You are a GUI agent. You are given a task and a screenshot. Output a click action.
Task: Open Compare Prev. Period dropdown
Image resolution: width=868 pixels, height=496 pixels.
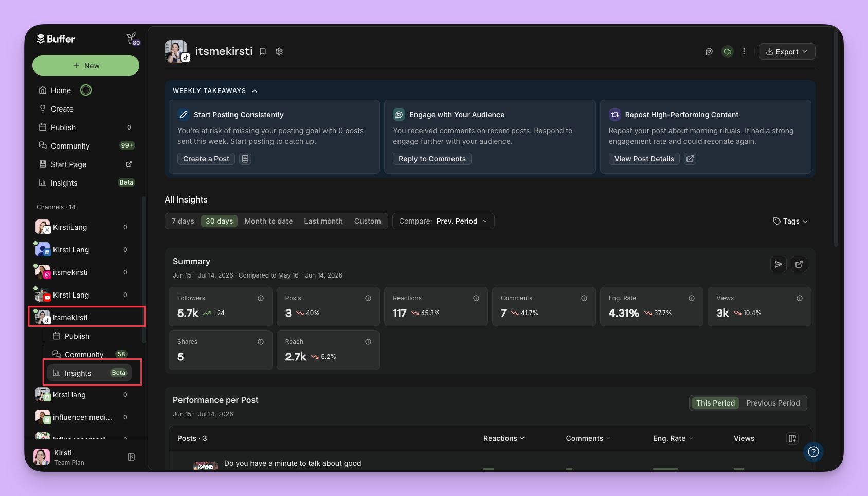point(443,221)
